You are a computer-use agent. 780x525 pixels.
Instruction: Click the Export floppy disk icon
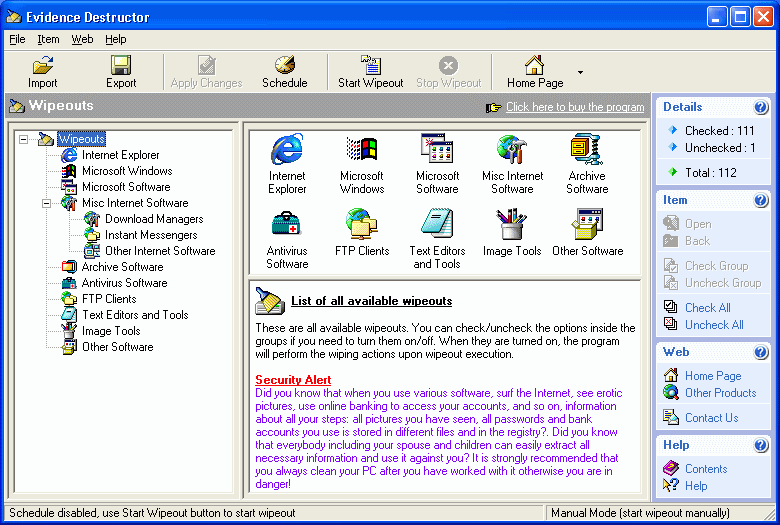coord(121,65)
